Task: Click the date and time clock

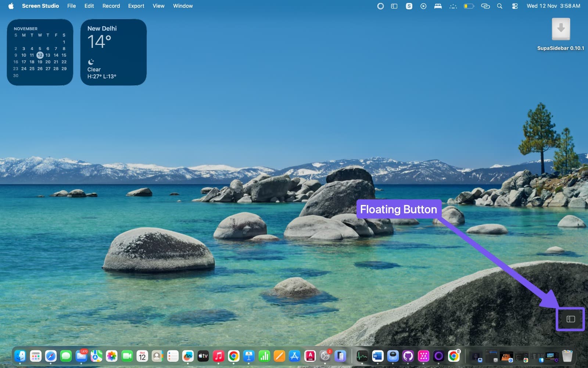Action: click(x=553, y=6)
